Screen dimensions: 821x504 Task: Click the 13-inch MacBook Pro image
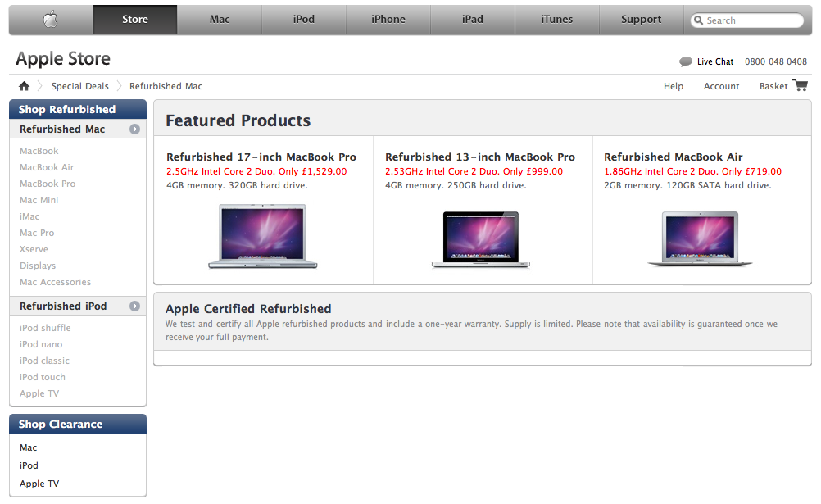pyautogui.click(x=481, y=239)
